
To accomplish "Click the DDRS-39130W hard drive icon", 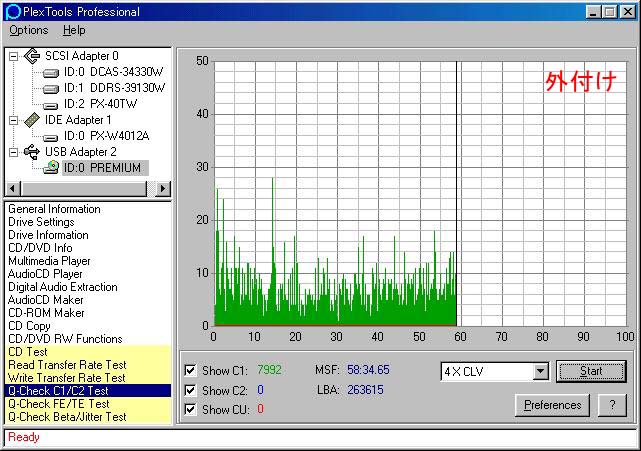I will [51, 89].
